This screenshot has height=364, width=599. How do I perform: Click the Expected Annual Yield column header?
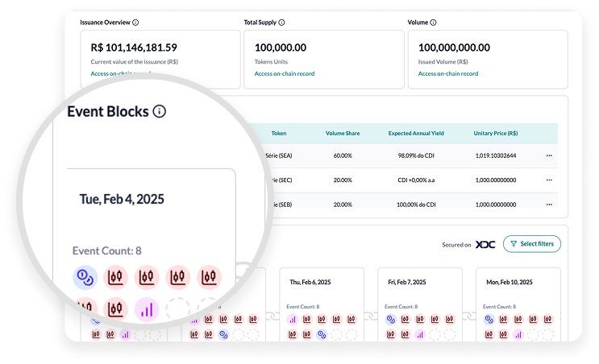click(416, 133)
